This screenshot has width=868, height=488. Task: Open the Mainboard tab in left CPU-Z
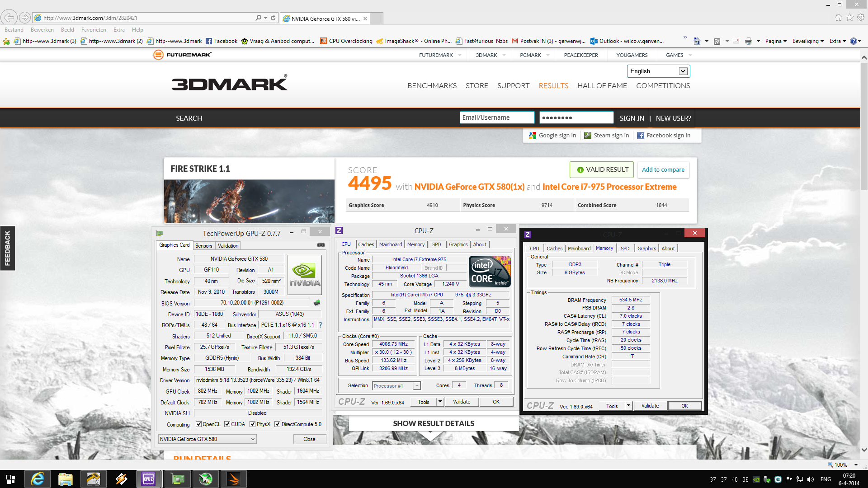391,244
